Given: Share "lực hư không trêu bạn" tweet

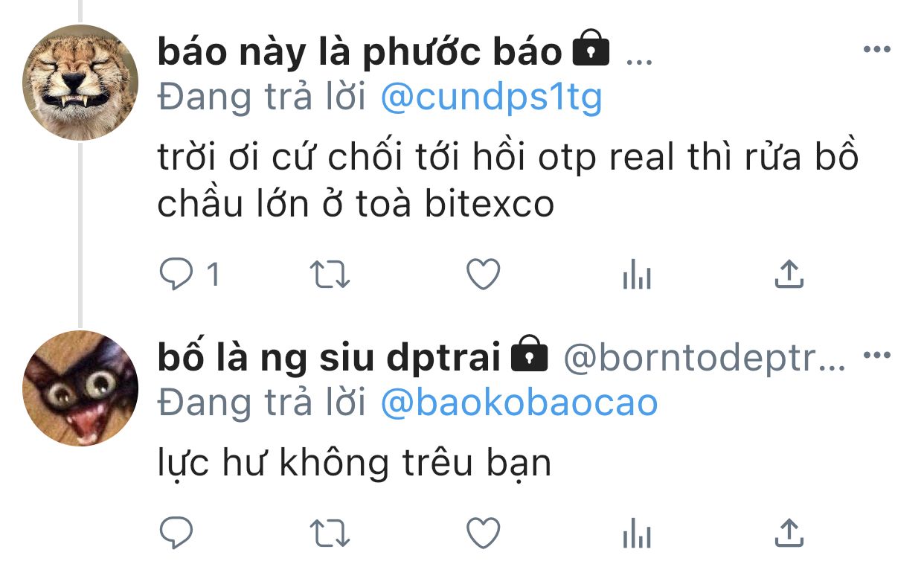Looking at the screenshot, I should (x=789, y=532).
